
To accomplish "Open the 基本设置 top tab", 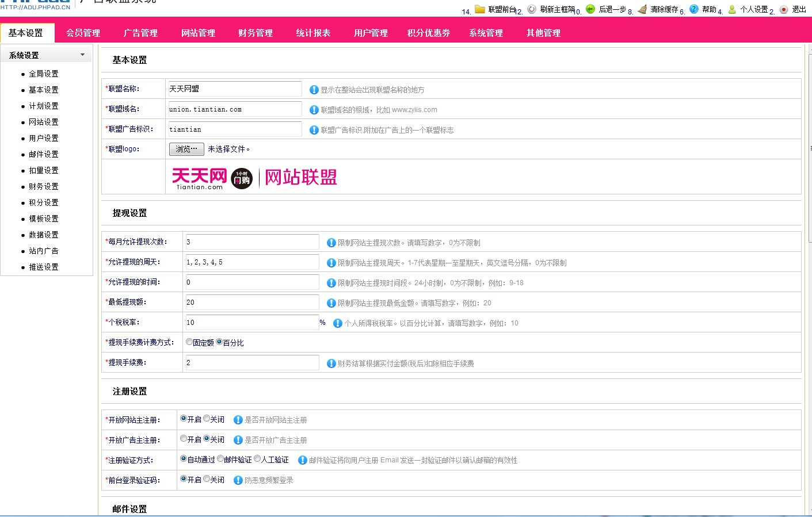I will click(26, 33).
